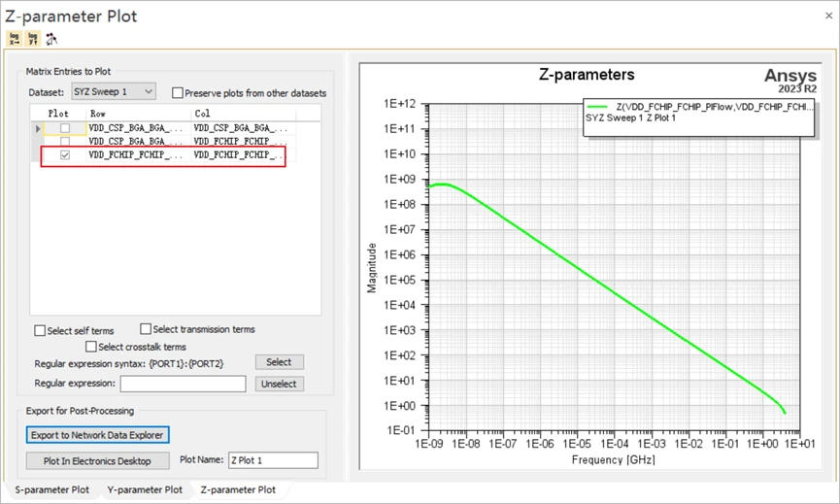The height and width of the screenshot is (504, 840).
Task: Check Select transmission terms option
Action: (146, 328)
